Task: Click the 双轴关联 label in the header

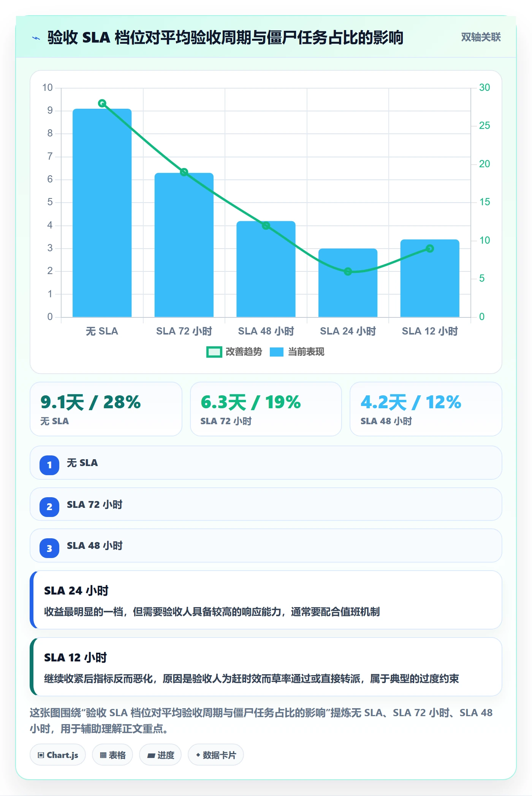Action: [481, 37]
